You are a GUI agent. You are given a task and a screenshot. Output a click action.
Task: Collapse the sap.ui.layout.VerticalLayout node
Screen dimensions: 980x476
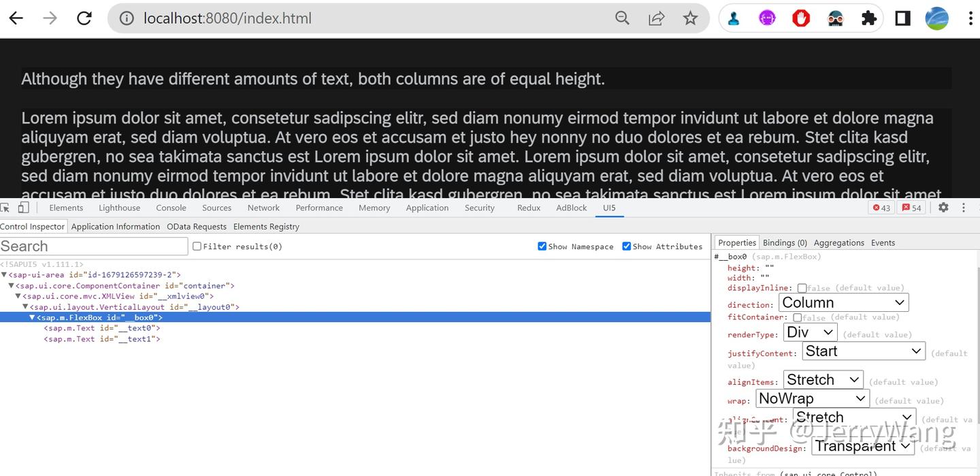[x=25, y=307]
